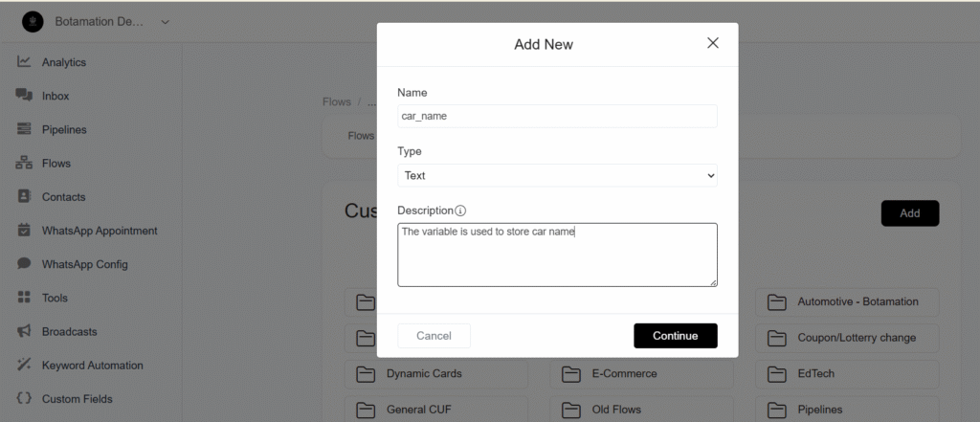The image size is (980, 422).
Task: Expand the Botamation workspace chevron
Action: pyautogui.click(x=165, y=22)
